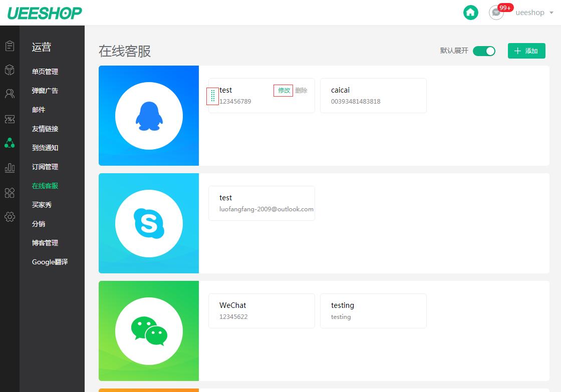
Task: Click email luofangfang-2009@outlook.com
Action: tap(266, 209)
